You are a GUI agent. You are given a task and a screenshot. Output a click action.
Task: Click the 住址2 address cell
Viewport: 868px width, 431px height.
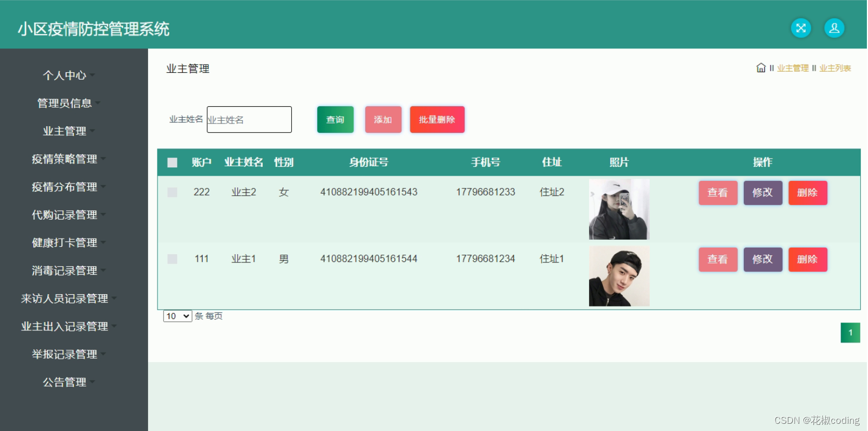(552, 192)
